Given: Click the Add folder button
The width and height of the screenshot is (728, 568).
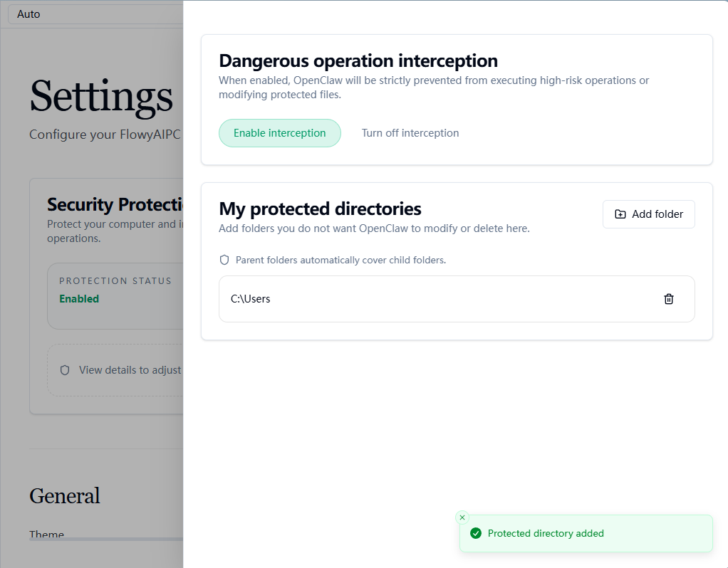Looking at the screenshot, I should [649, 214].
